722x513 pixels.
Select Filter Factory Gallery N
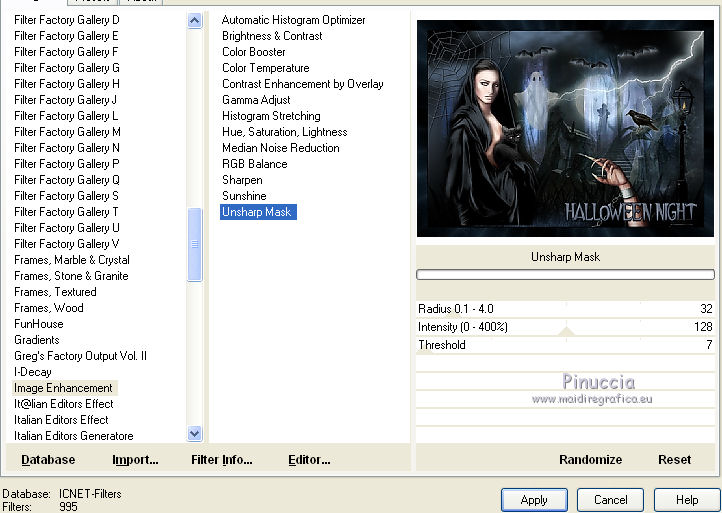[x=67, y=148]
